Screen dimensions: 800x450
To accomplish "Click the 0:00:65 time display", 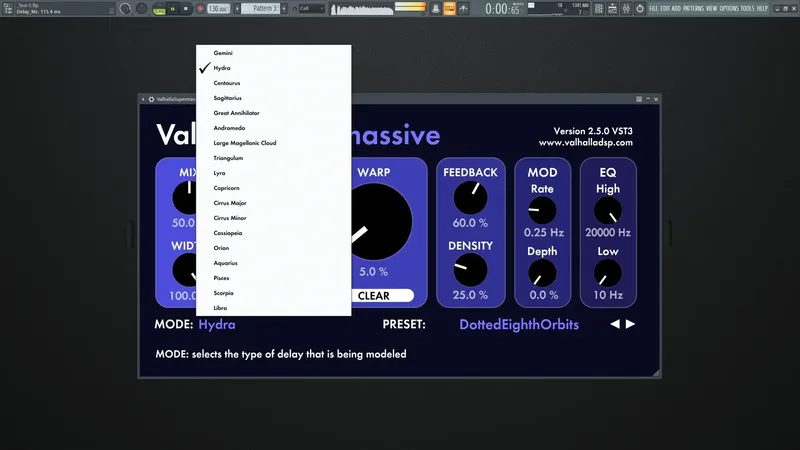I will click(502, 9).
